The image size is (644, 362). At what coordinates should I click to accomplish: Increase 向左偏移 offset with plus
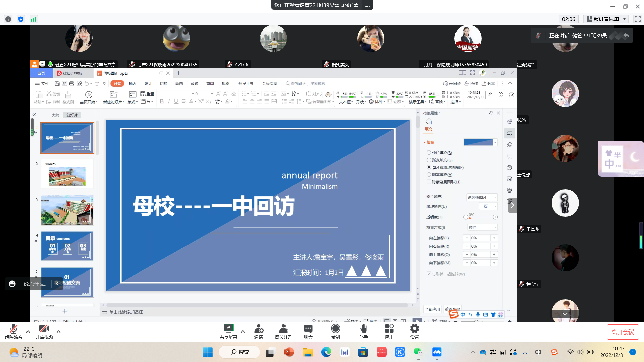click(x=494, y=238)
